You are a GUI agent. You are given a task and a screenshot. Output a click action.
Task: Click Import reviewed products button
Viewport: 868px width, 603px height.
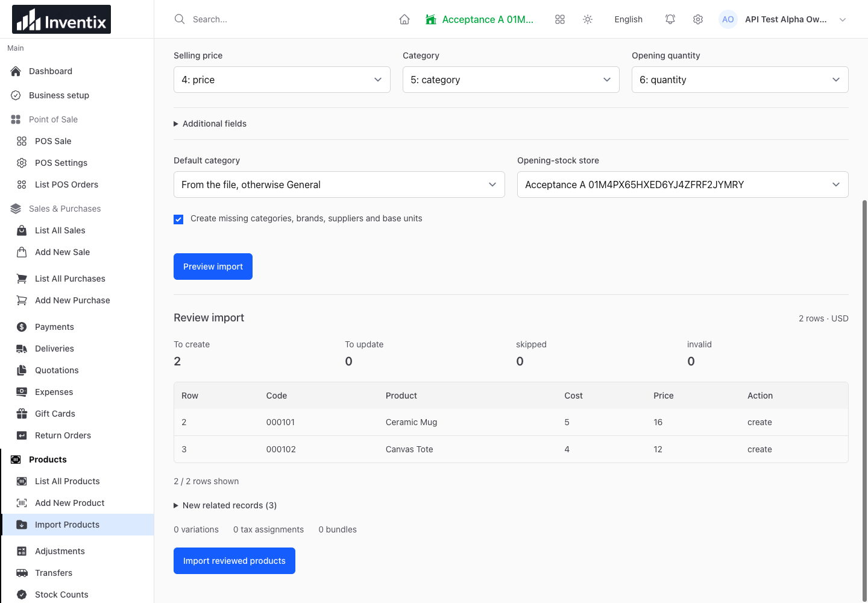click(x=234, y=561)
